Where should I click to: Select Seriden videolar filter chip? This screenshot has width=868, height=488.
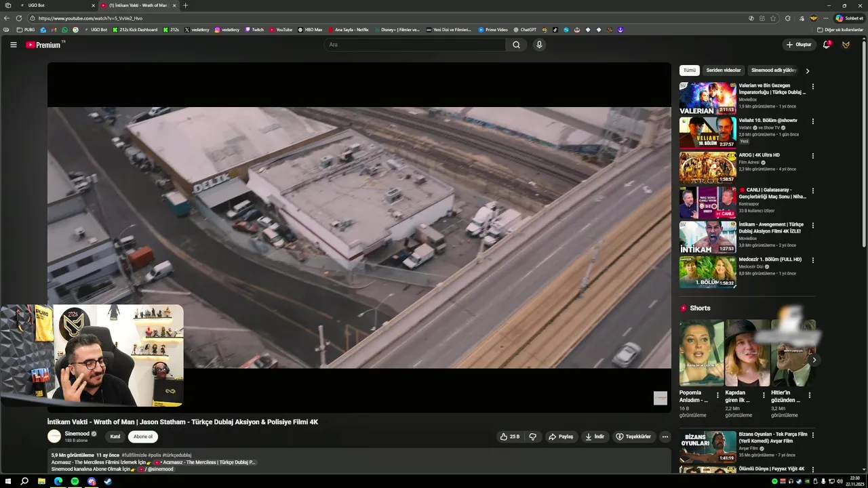[724, 70]
